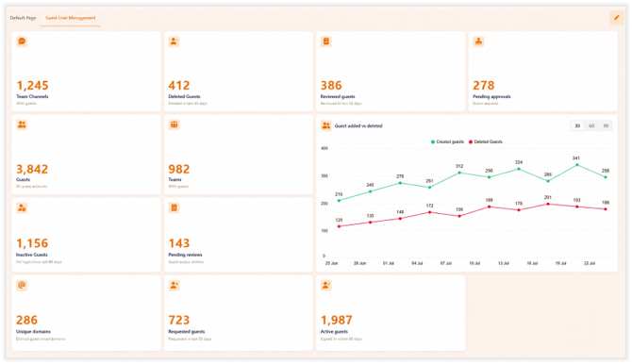Click the 3,842 Guests value
Screen dimensions: 632x364
point(32,169)
